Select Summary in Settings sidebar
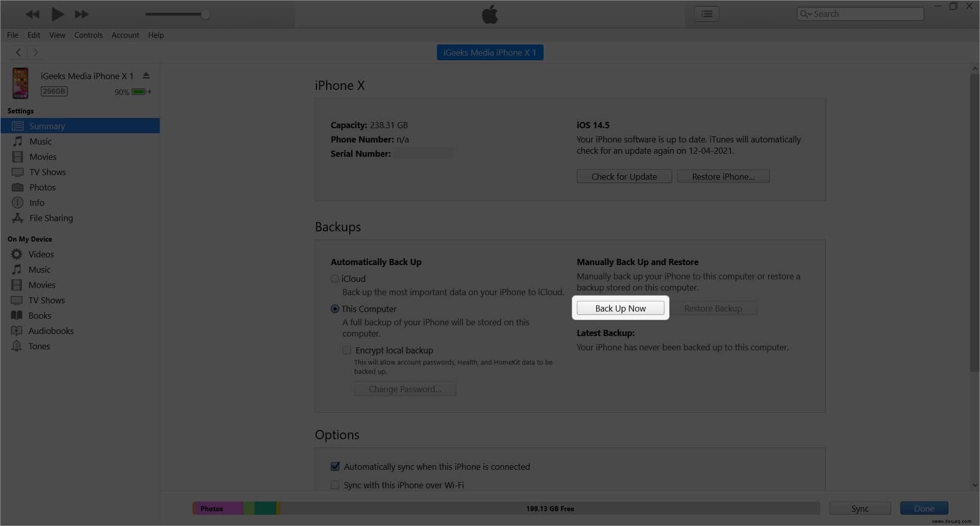 pos(80,126)
